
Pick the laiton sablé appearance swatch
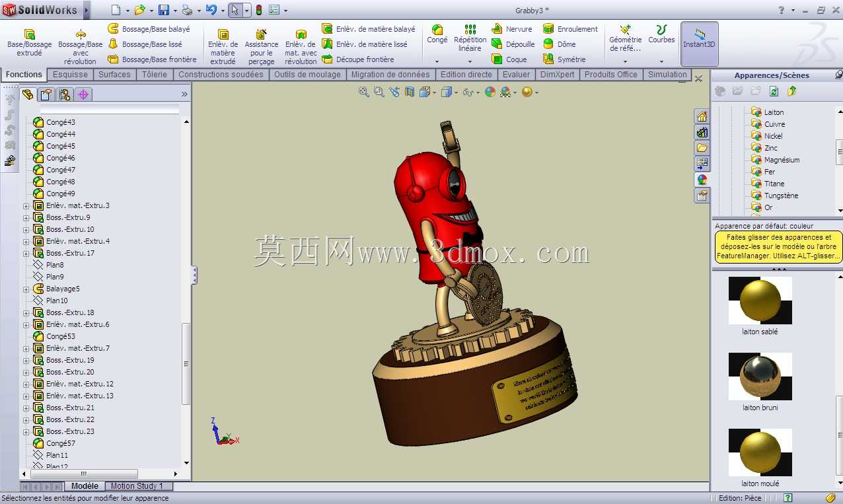760,301
